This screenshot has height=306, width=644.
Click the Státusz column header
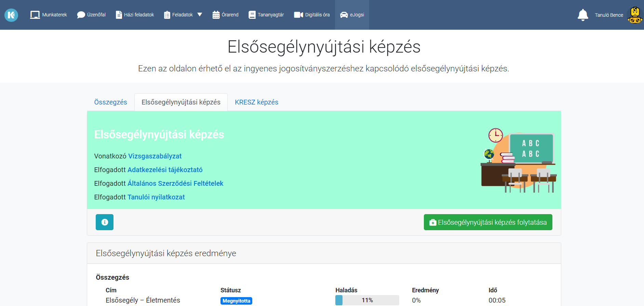pos(231,290)
